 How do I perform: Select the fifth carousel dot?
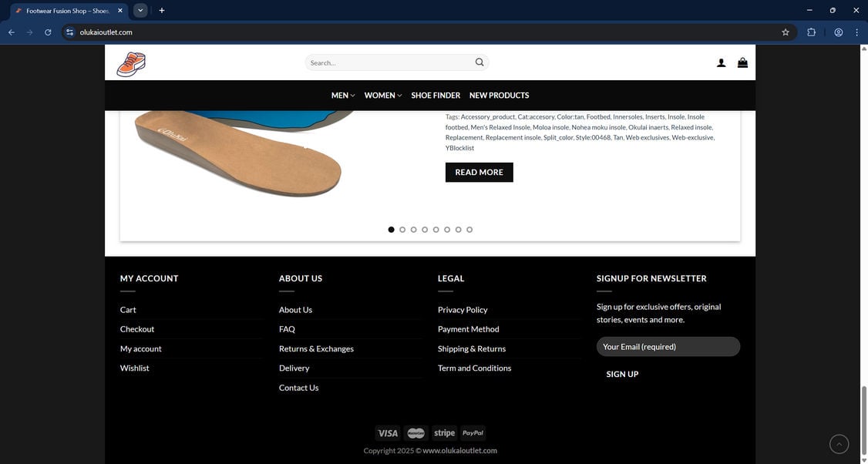(436, 229)
